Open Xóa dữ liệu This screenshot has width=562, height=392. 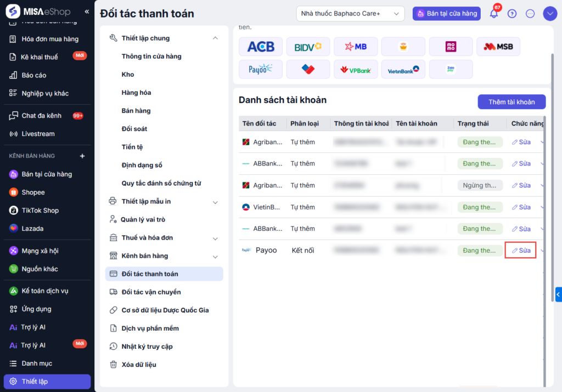pos(139,365)
